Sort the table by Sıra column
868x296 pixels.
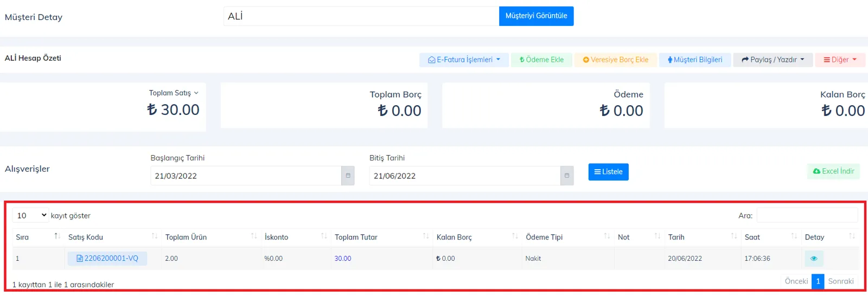(x=38, y=237)
